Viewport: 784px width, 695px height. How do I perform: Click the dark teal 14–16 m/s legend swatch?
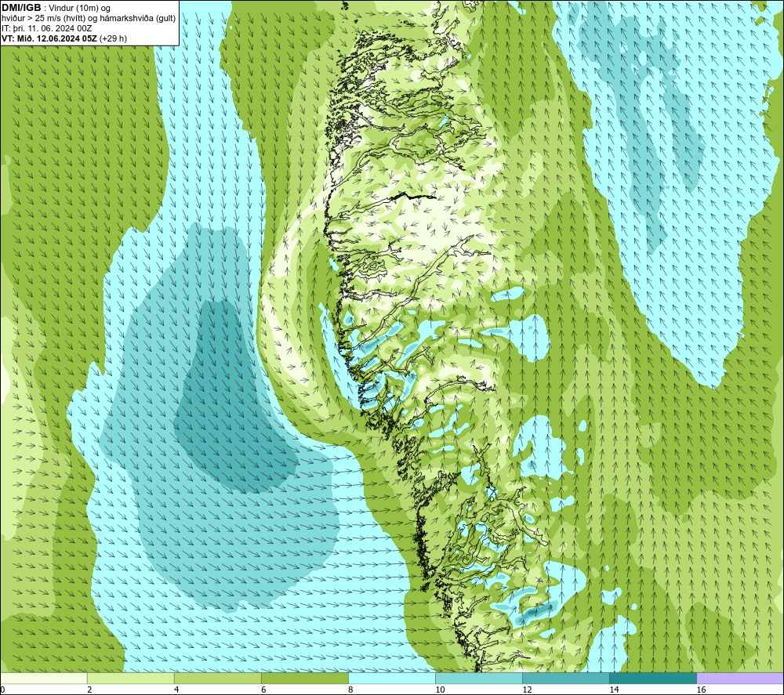point(653,679)
